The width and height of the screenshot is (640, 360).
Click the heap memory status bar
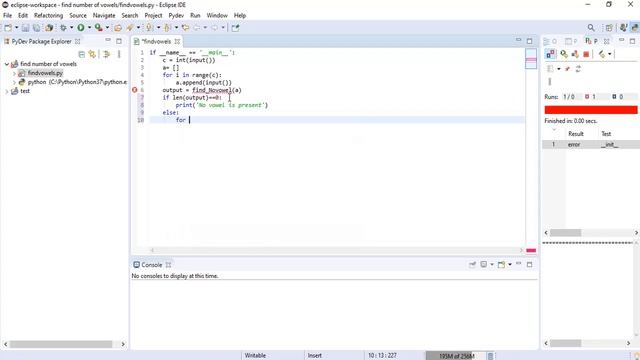456,356
